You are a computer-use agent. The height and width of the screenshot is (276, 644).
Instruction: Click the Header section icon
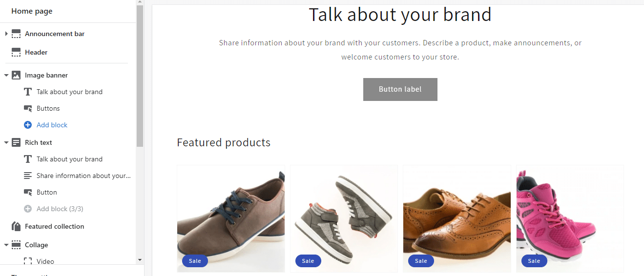click(16, 52)
